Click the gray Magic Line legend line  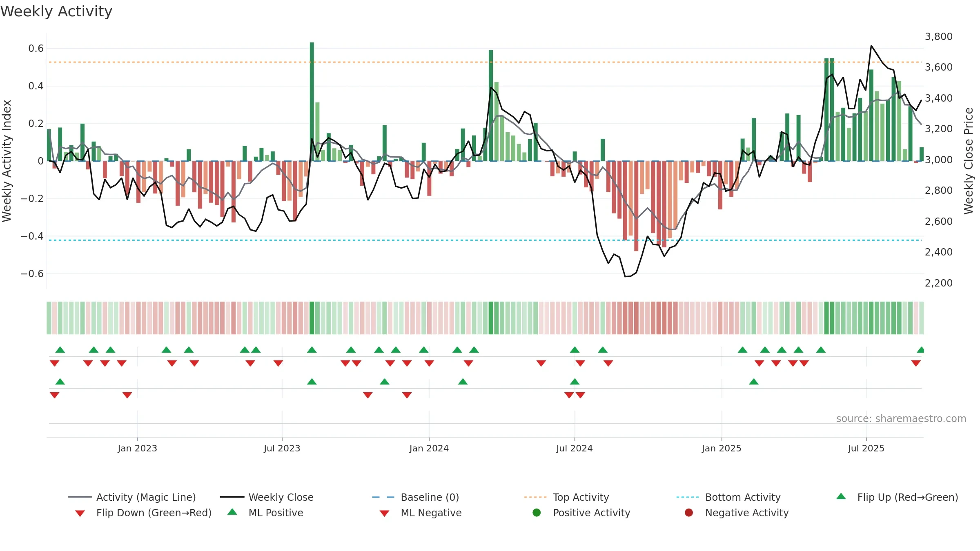coord(80,497)
